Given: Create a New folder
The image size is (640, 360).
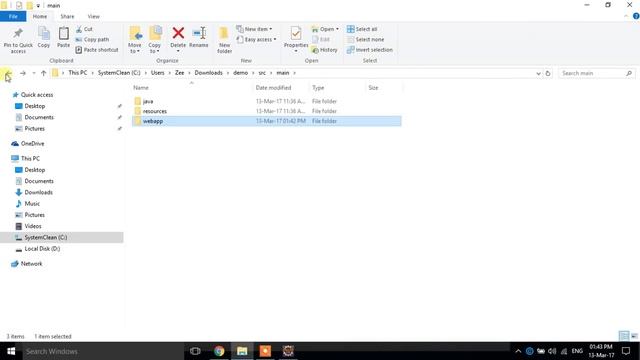Looking at the screenshot, I should pos(224,40).
